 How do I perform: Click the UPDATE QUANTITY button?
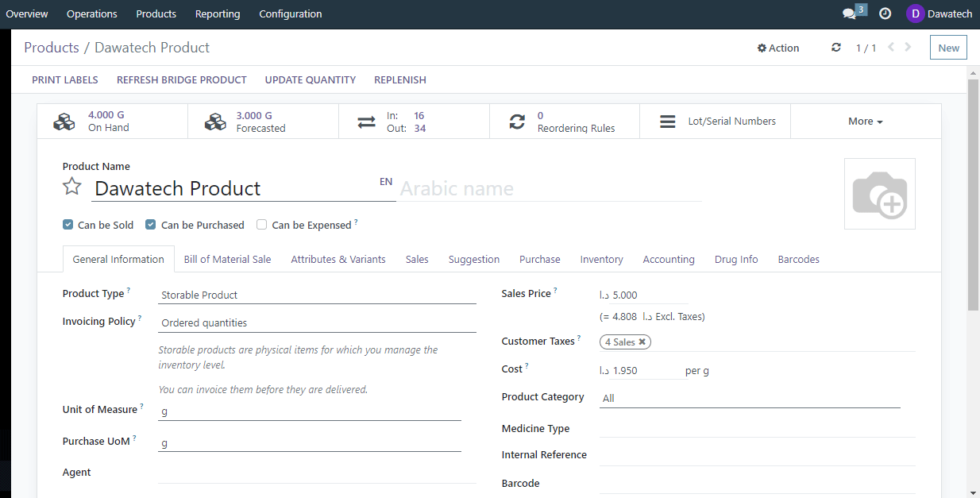click(311, 79)
